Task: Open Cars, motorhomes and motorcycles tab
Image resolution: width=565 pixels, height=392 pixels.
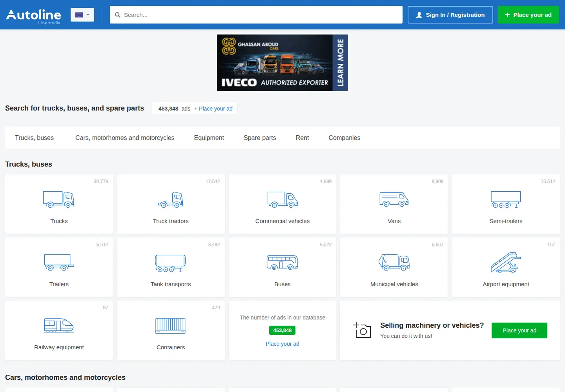Action: [x=125, y=138]
